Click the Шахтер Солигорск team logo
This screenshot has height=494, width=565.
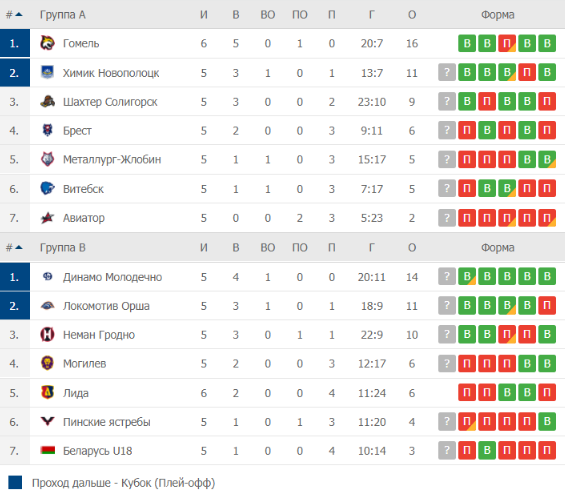[x=47, y=102]
